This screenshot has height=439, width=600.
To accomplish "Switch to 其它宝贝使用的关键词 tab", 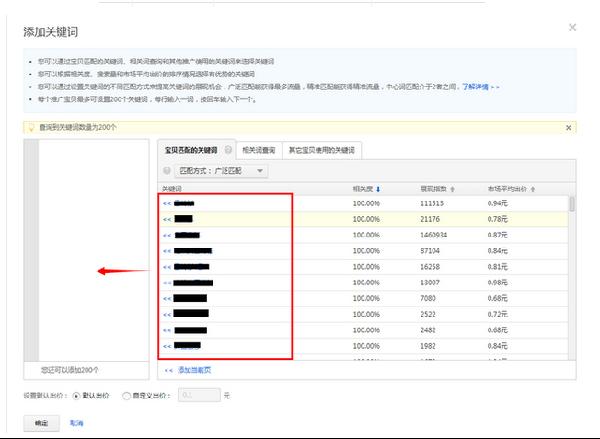I will click(x=321, y=150).
